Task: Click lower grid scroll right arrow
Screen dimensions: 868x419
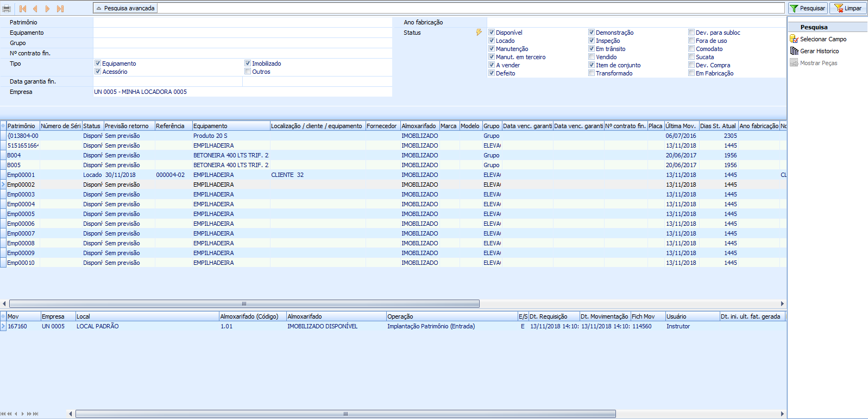Action: [782, 414]
